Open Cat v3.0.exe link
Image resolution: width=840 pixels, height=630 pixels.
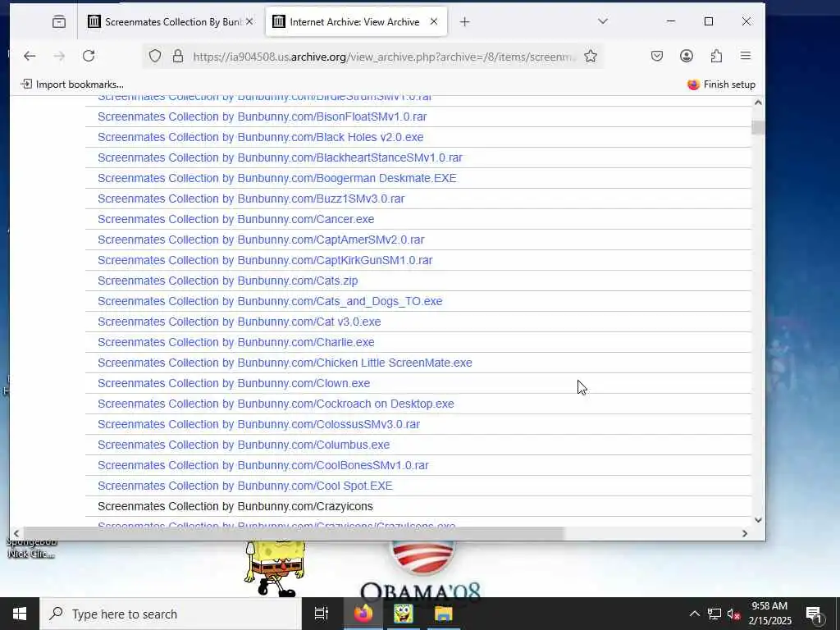239,322
